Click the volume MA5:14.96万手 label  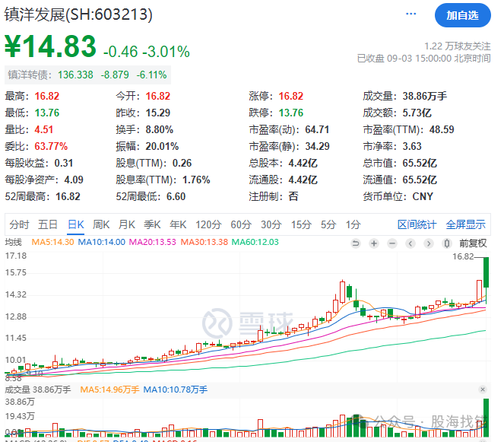pos(109,390)
